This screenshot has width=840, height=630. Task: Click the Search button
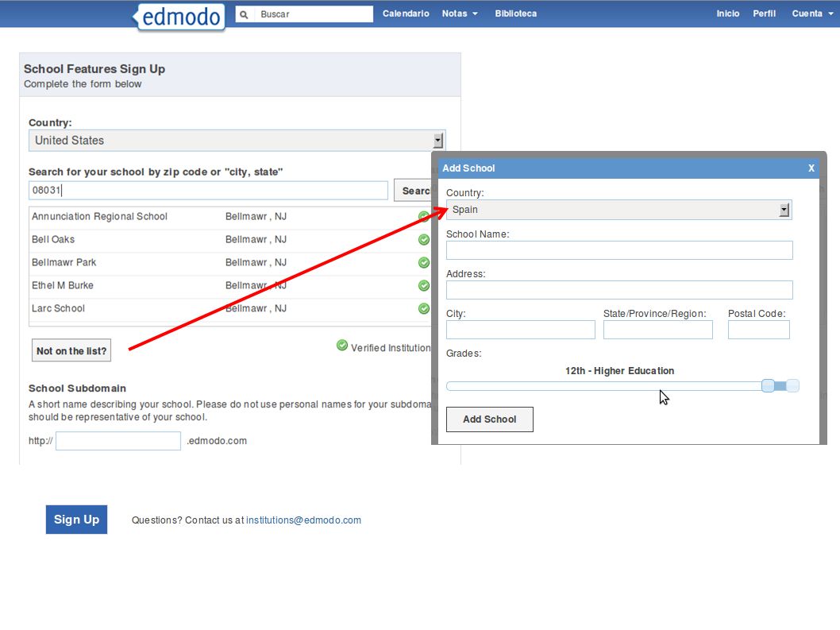413,191
